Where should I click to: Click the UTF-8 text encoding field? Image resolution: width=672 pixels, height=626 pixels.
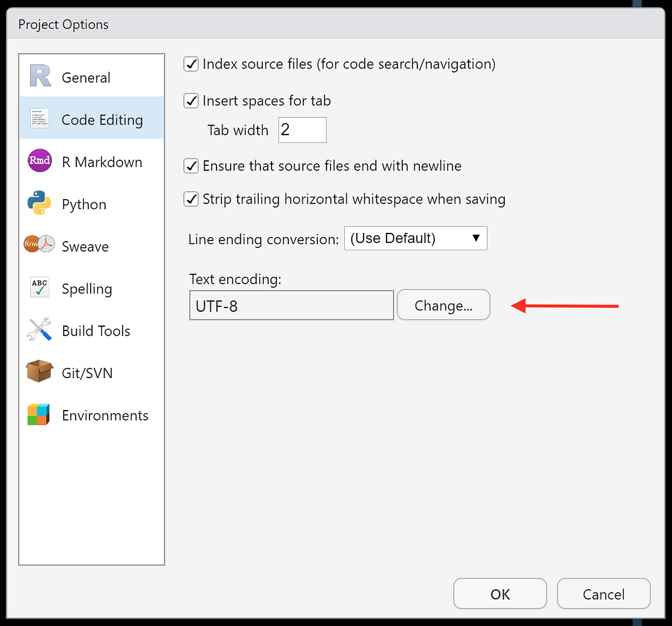point(291,305)
